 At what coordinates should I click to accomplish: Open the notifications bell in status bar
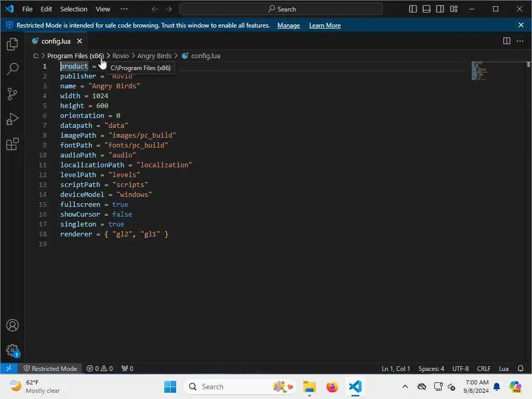click(520, 368)
